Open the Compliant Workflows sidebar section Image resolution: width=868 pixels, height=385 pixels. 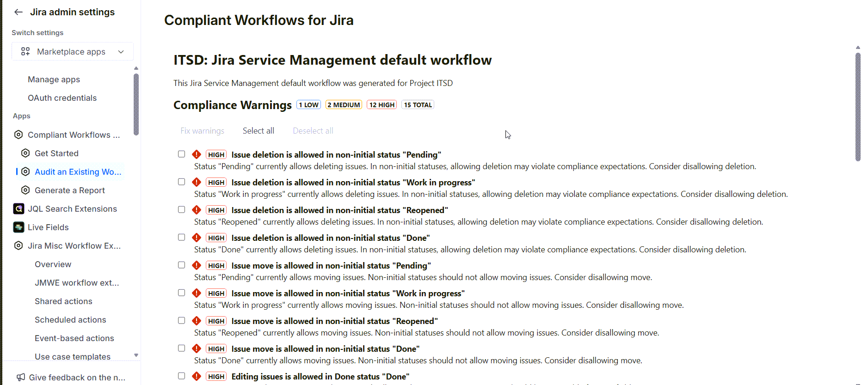(x=74, y=135)
